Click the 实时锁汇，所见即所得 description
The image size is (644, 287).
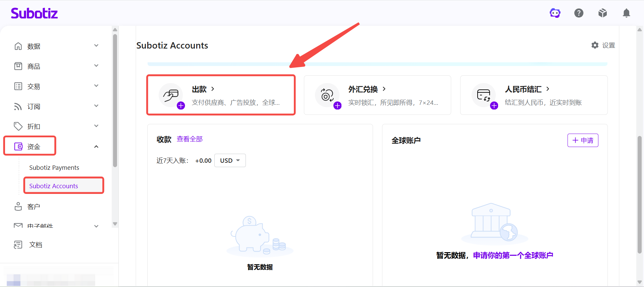(393, 102)
